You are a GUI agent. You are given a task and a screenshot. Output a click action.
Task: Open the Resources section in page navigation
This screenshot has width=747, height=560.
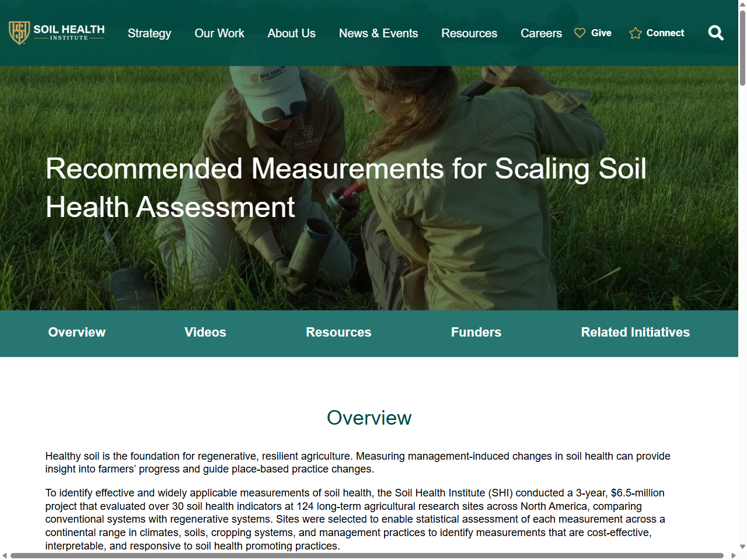[x=338, y=332]
